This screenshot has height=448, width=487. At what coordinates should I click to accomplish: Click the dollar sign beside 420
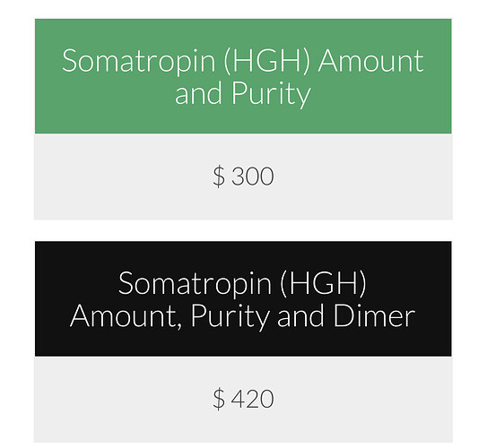[x=219, y=399]
